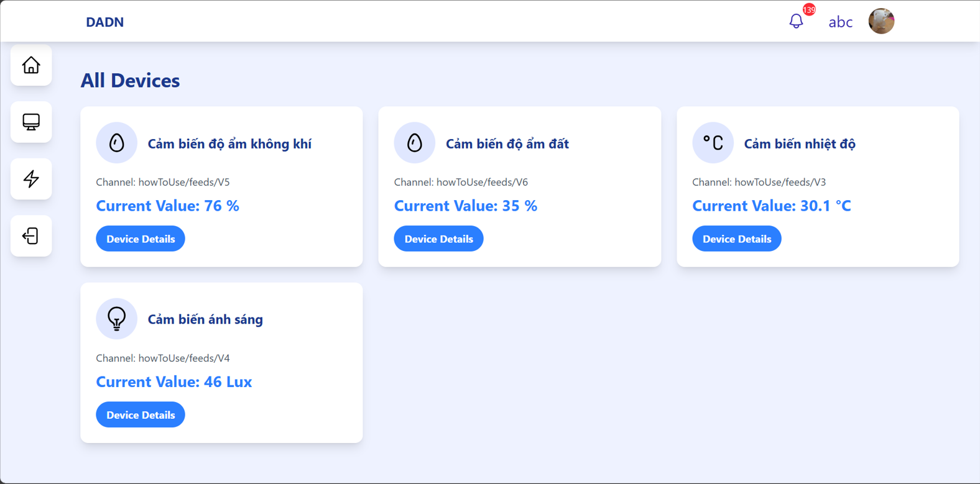980x484 pixels.
Task: Open the notification bell
Action: [x=796, y=22]
